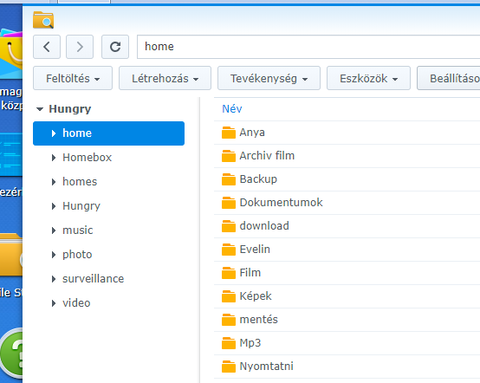Open the green help icon on desktop

click(x=12, y=353)
